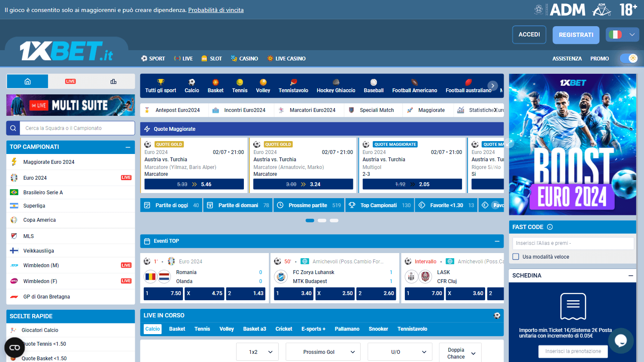Open the Probabilità di vincita link
Viewport: 644px width, 362px height.
(x=216, y=10)
